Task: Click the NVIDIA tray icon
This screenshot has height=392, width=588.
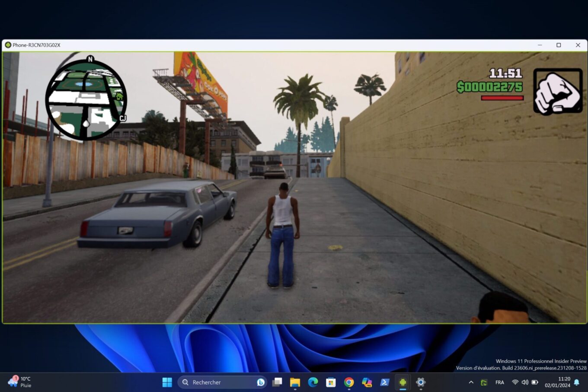Action: [484, 382]
